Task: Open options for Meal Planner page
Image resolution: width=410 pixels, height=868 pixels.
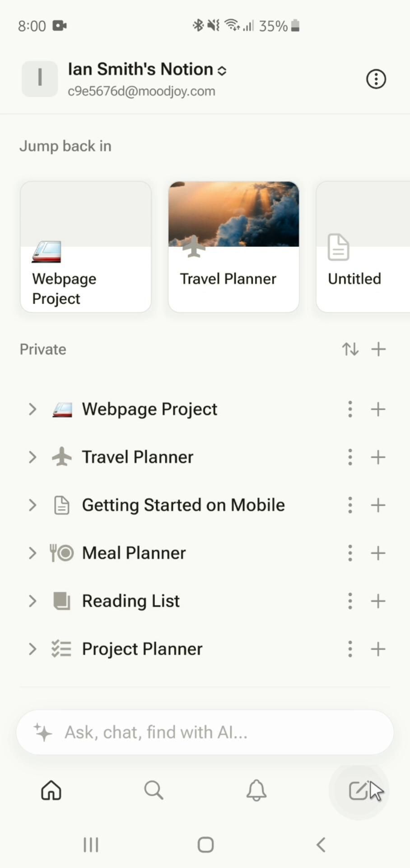Action: pos(350,553)
